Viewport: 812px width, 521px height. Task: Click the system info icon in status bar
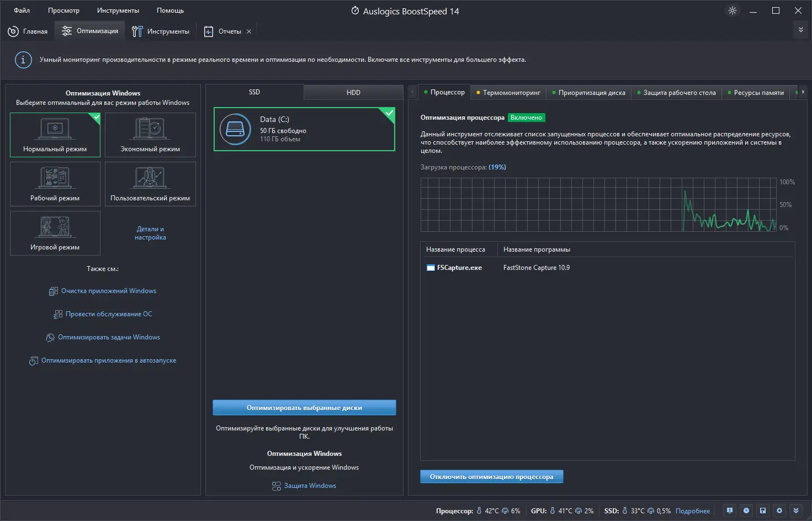click(730, 511)
